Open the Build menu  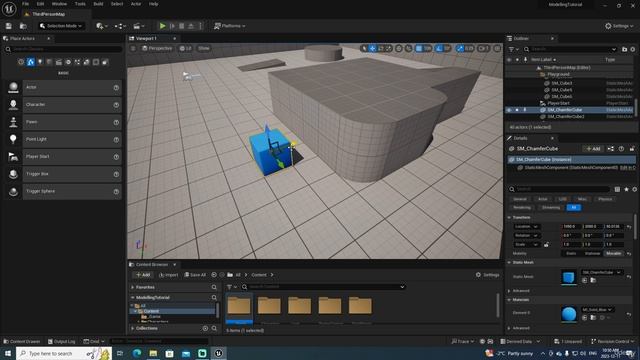98,4
